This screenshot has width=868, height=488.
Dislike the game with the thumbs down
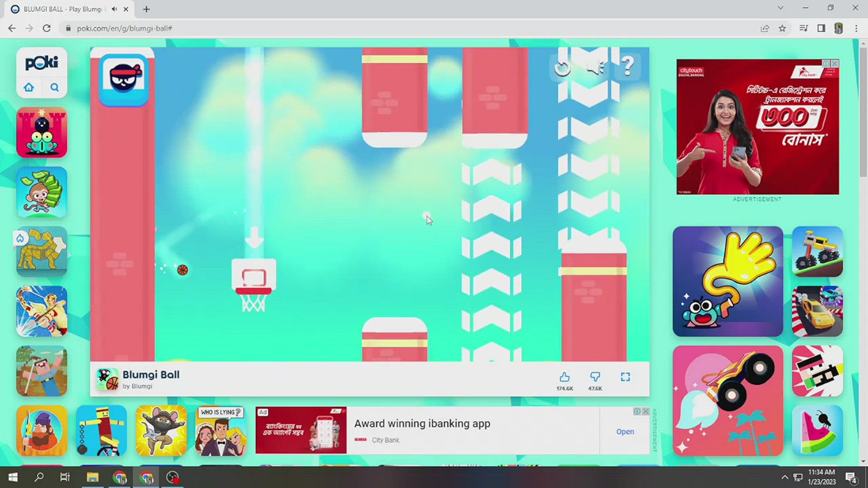(595, 377)
